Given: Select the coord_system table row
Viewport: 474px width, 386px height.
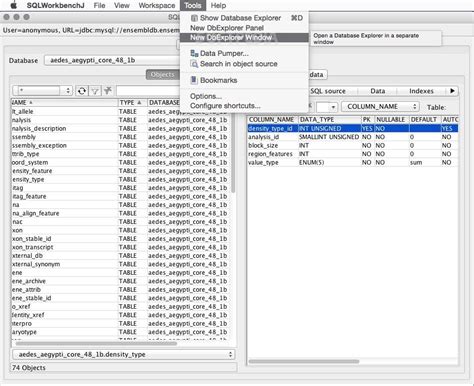Looking at the screenshot, I should 122,162.
